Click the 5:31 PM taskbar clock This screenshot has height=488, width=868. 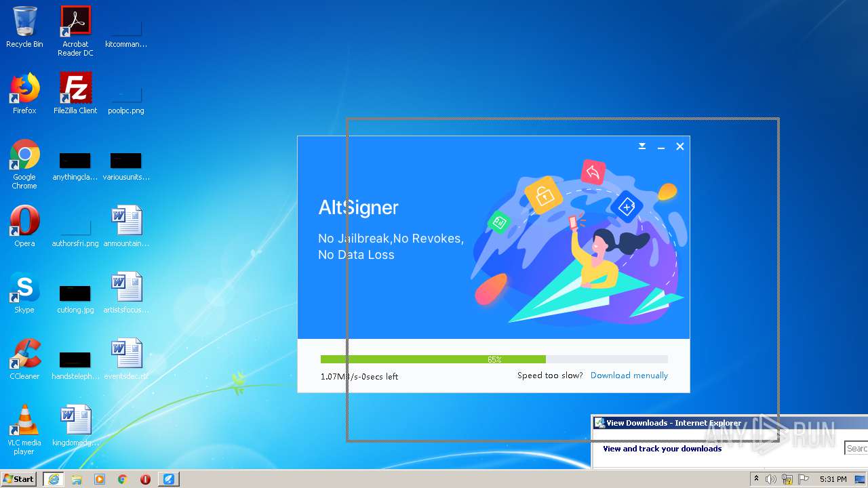(833, 479)
